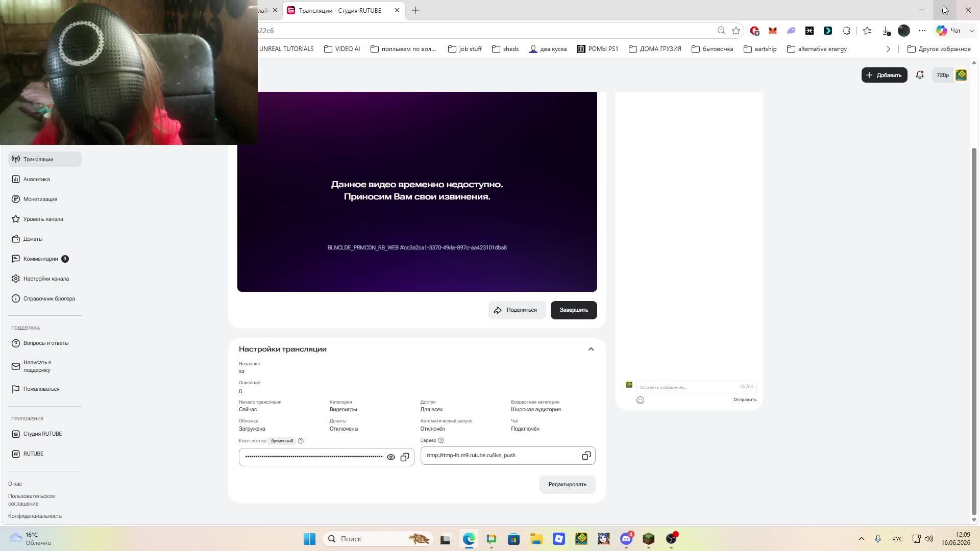Click Отправить in chat

tap(745, 399)
